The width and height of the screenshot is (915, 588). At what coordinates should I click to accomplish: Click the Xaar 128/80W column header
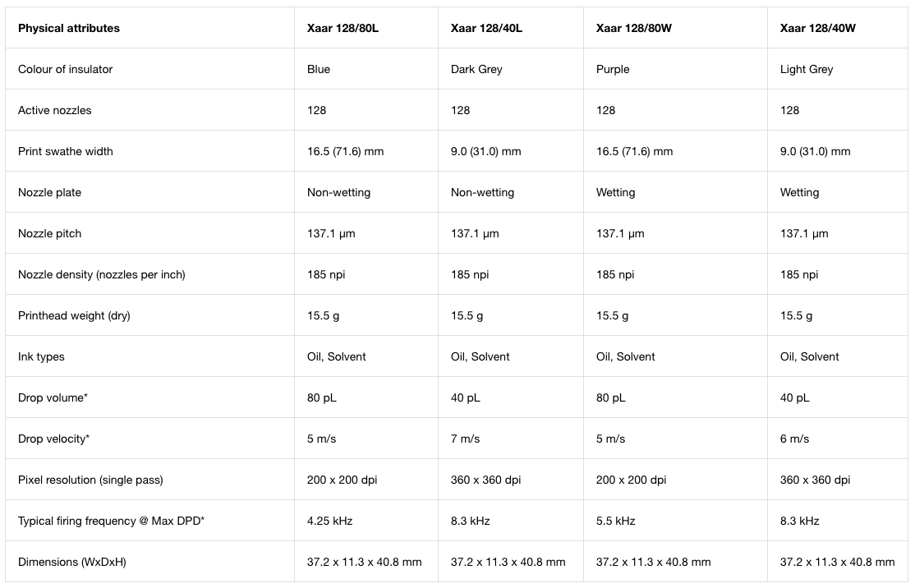[634, 28]
